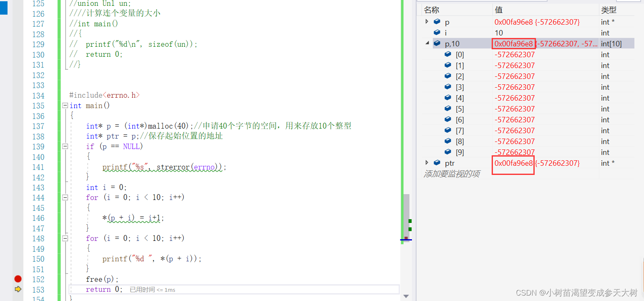Select the cube icon of watch variable i
Image resolution: width=644 pixels, height=301 pixels.
[x=437, y=33]
